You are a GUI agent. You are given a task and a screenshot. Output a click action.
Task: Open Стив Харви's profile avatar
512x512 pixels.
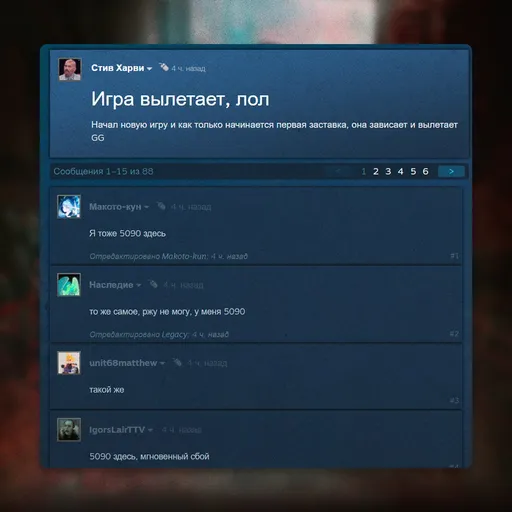pos(70,69)
